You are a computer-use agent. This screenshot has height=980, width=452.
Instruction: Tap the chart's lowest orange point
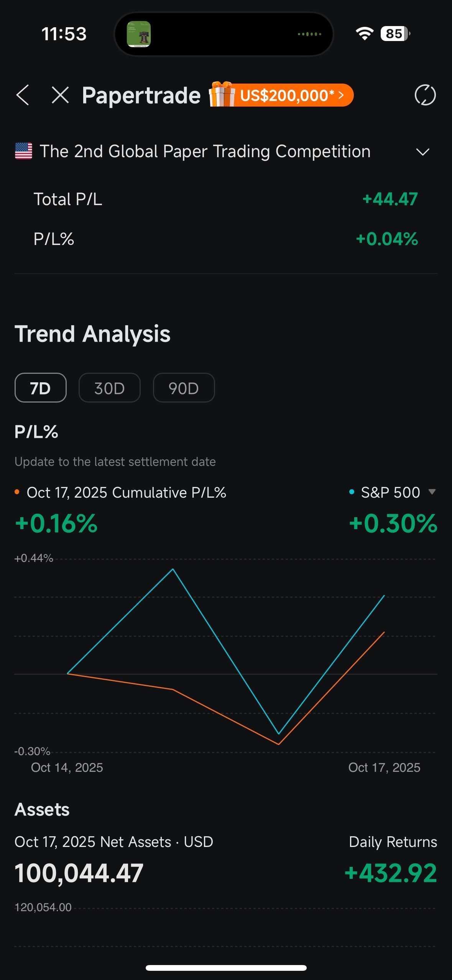[x=279, y=744]
